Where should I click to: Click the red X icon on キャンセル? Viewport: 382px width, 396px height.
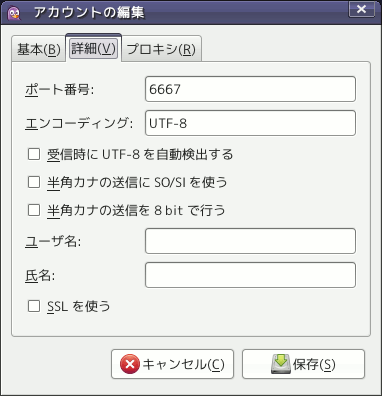[129, 364]
